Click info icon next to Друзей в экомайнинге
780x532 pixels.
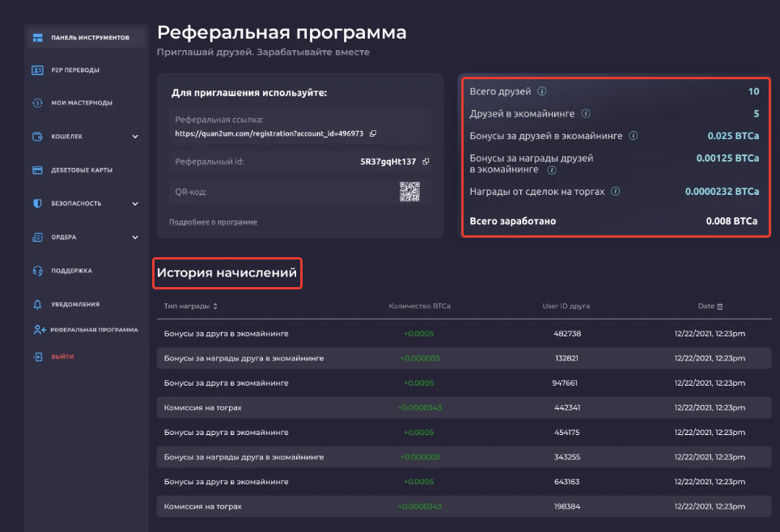pos(586,113)
